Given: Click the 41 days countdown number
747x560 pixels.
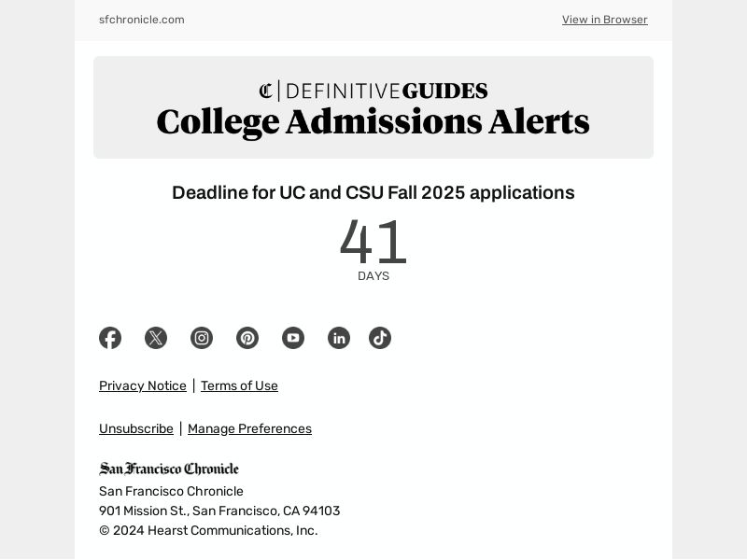Looking at the screenshot, I should click(x=373, y=242).
